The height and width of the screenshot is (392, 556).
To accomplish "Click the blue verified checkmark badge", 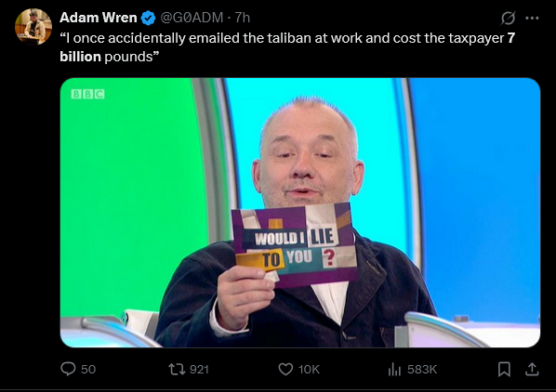I will pyautogui.click(x=148, y=18).
